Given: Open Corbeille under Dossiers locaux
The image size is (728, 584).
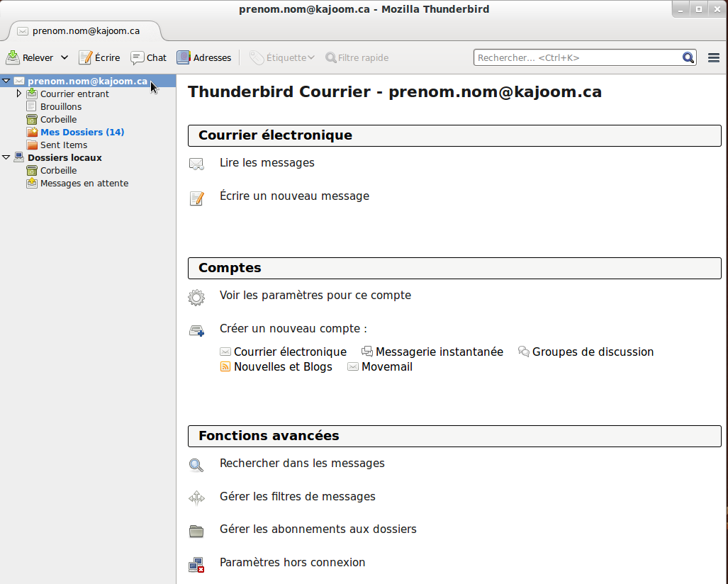Looking at the screenshot, I should point(59,170).
